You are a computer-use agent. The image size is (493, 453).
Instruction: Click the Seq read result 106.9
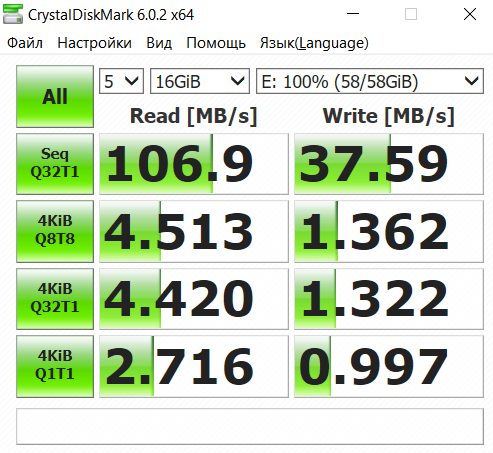click(x=194, y=164)
